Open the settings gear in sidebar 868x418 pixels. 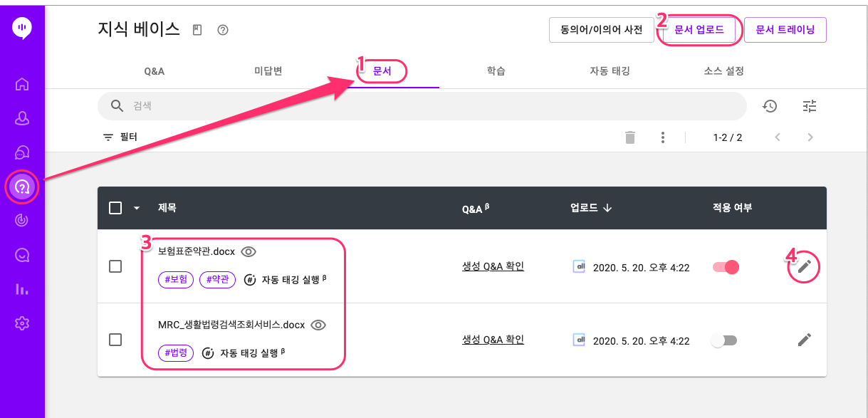pyautogui.click(x=22, y=323)
